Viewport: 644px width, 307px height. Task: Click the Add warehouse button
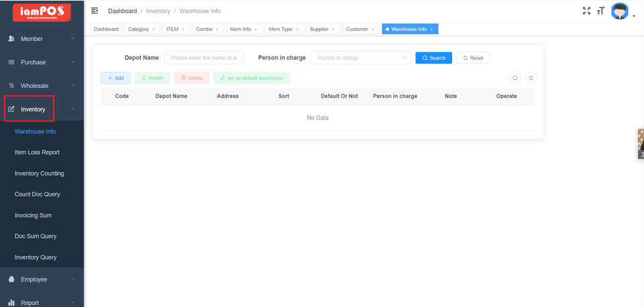[x=115, y=78]
